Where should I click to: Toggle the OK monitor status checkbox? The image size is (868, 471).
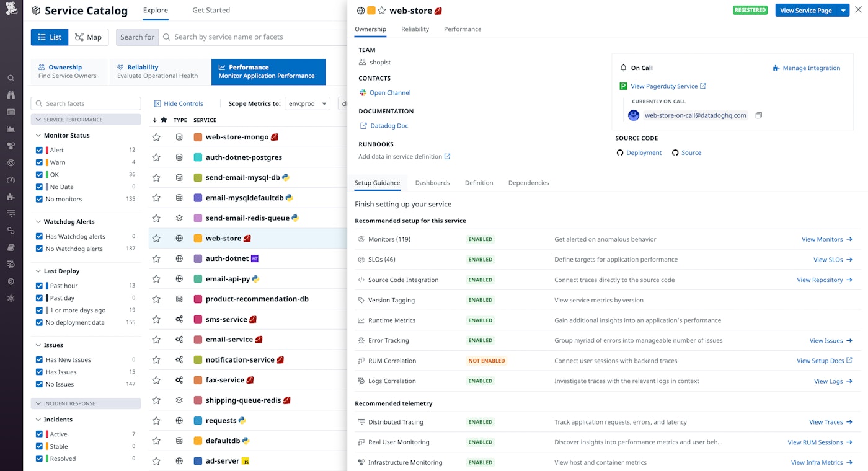[39, 175]
